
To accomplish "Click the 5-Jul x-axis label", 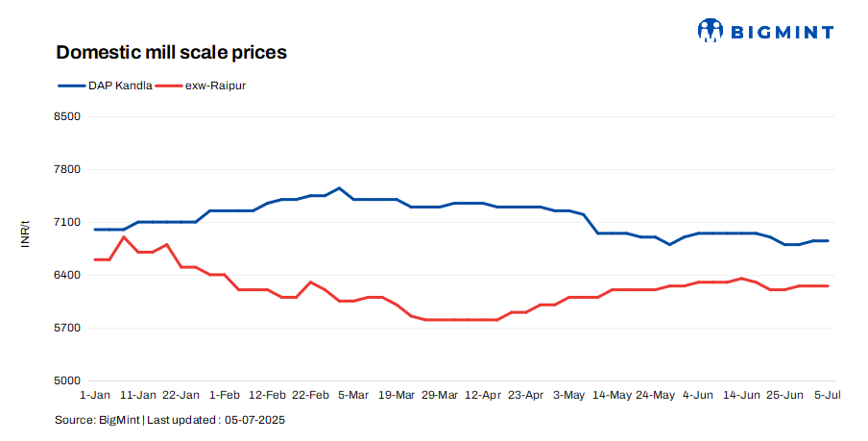I will (828, 395).
